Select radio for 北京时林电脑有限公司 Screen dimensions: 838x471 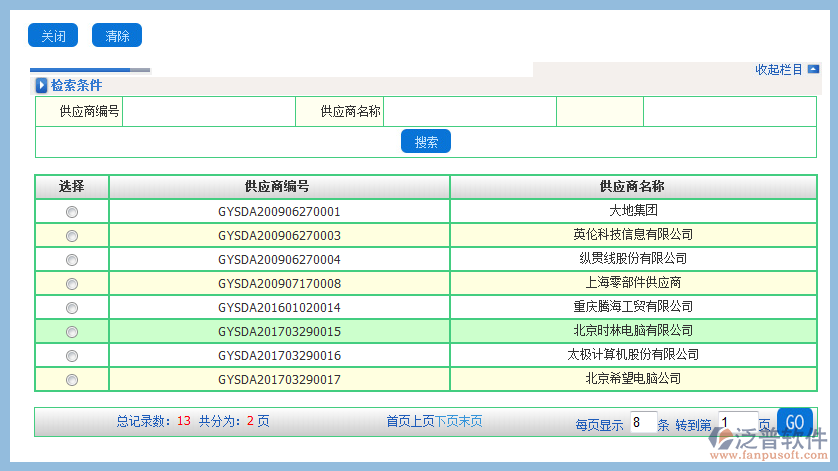[72, 332]
